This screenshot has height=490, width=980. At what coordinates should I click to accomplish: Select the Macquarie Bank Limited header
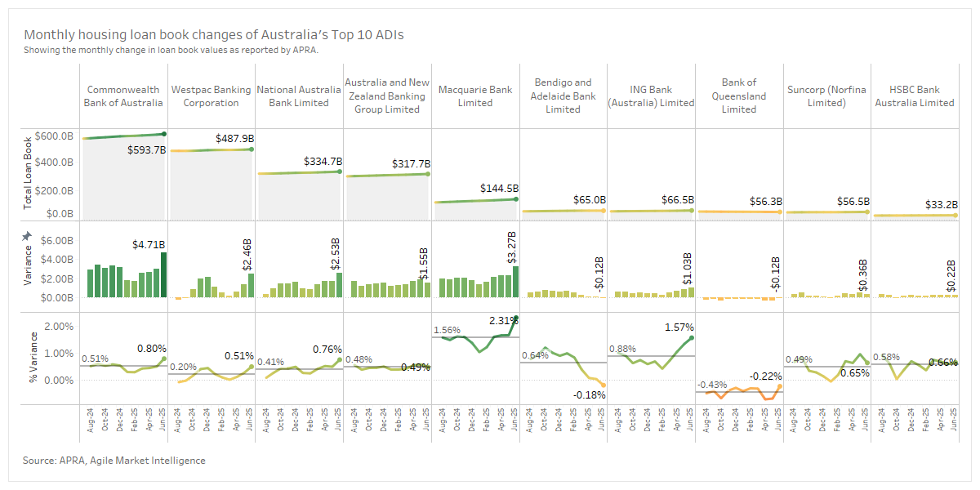475,96
